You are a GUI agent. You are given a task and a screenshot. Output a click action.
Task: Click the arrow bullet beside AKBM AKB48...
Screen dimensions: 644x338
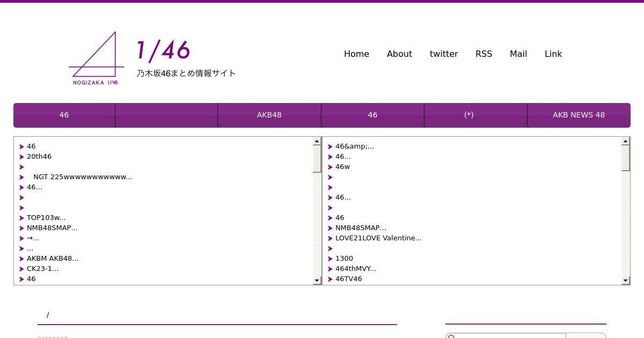coord(22,259)
